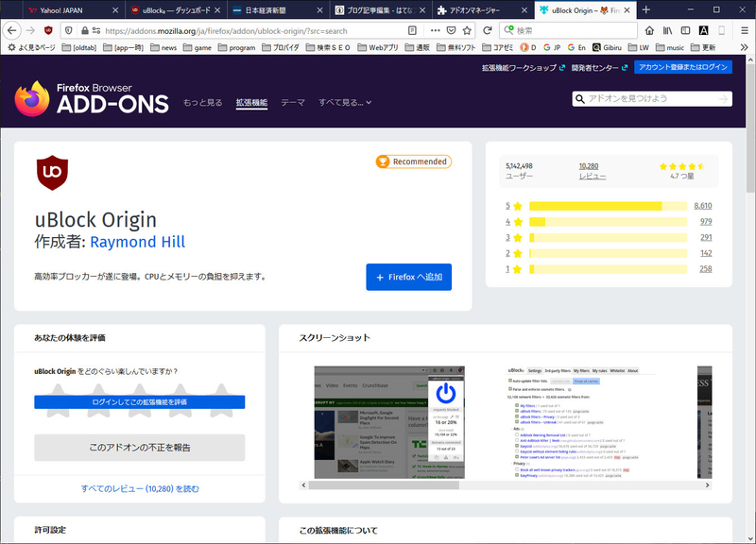Select the もっと見る navigation item
Viewport: 756px width, 544px height.
pyautogui.click(x=202, y=102)
